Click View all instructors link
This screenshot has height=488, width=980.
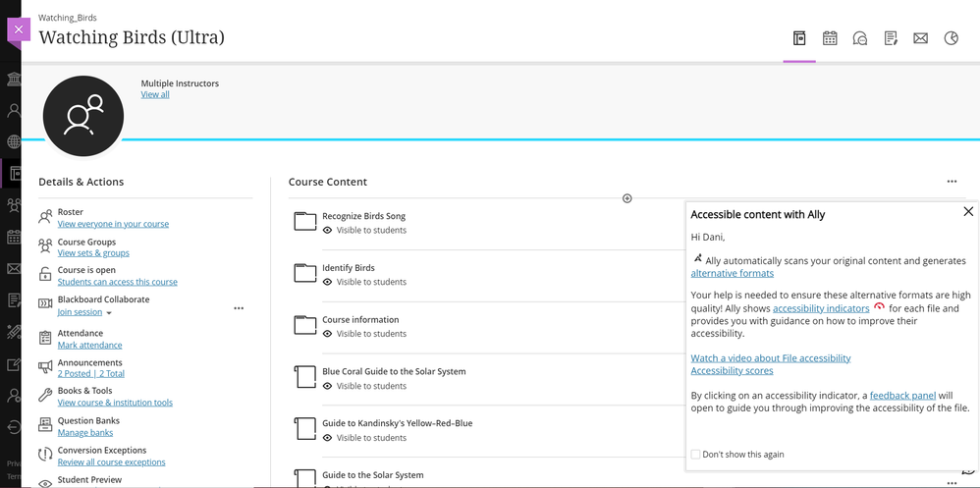[x=155, y=94]
